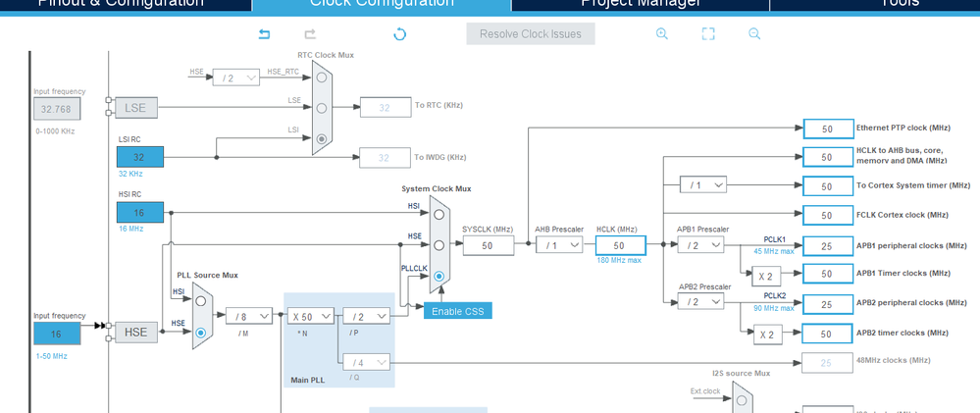Click the Cortex System timer value
Screen dimensions: 980x413
tap(828, 186)
